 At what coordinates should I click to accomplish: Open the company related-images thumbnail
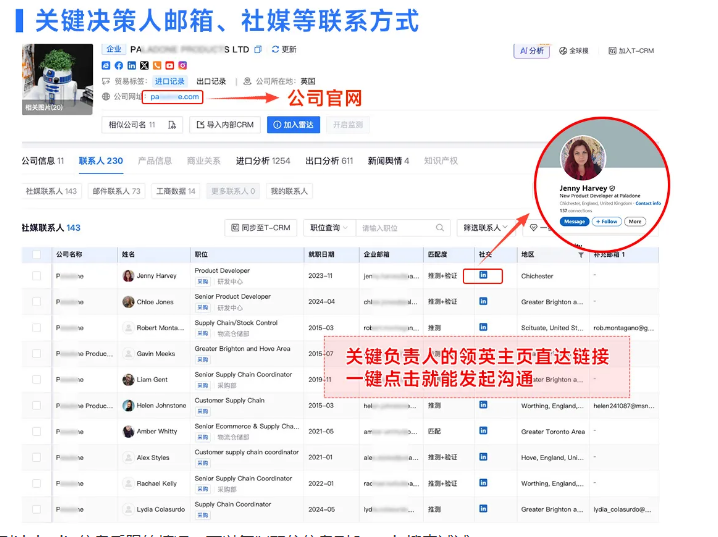click(x=57, y=79)
